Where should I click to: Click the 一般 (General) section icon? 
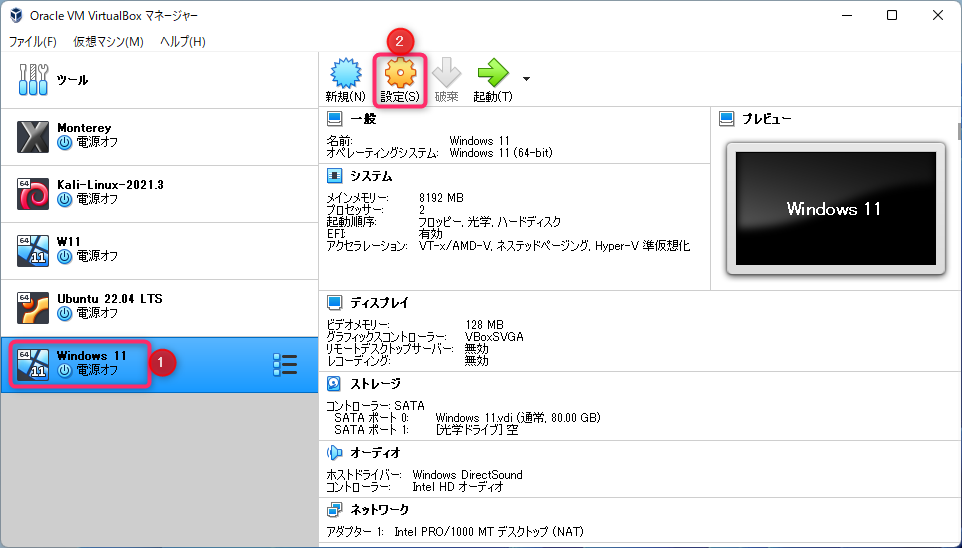tap(334, 118)
